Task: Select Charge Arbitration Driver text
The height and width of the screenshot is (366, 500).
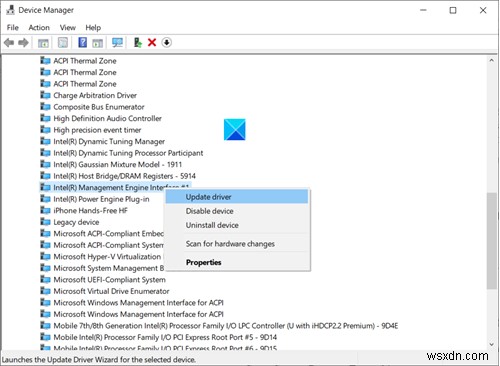Action: click(95, 95)
